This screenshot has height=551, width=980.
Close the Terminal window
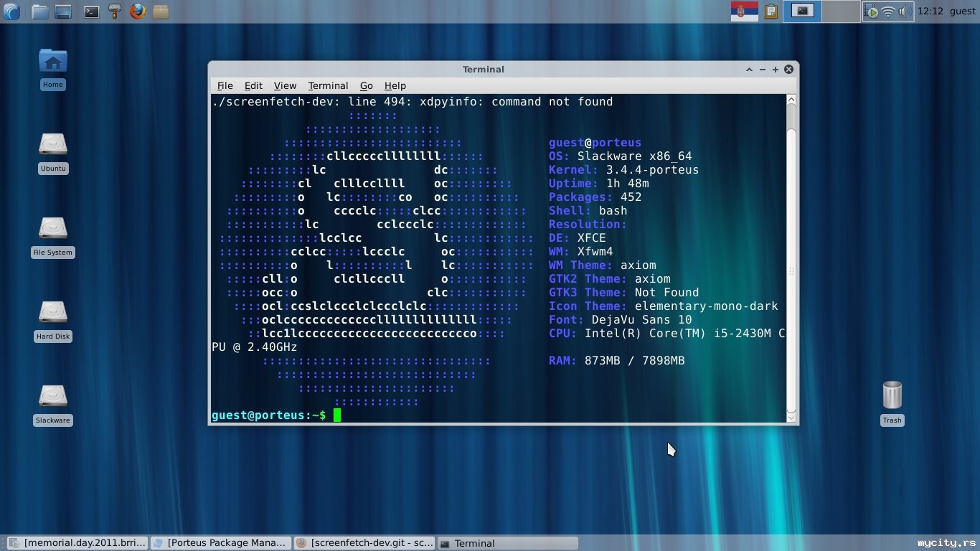click(x=788, y=70)
